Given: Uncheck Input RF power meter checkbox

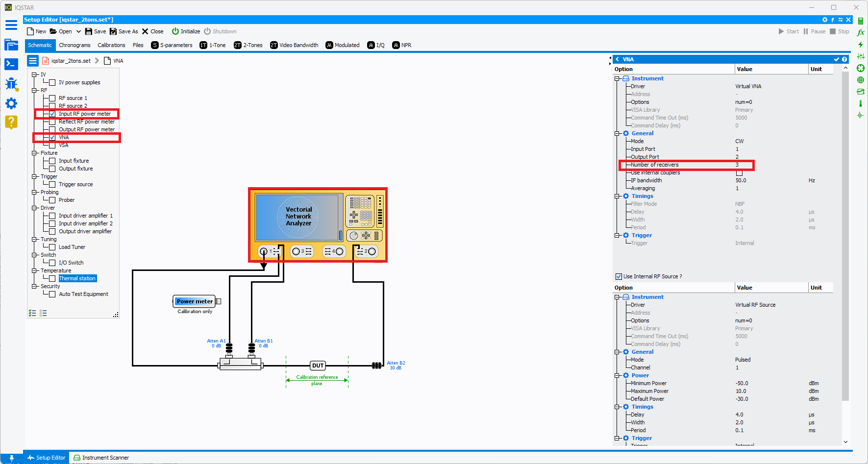Looking at the screenshot, I should pos(52,114).
